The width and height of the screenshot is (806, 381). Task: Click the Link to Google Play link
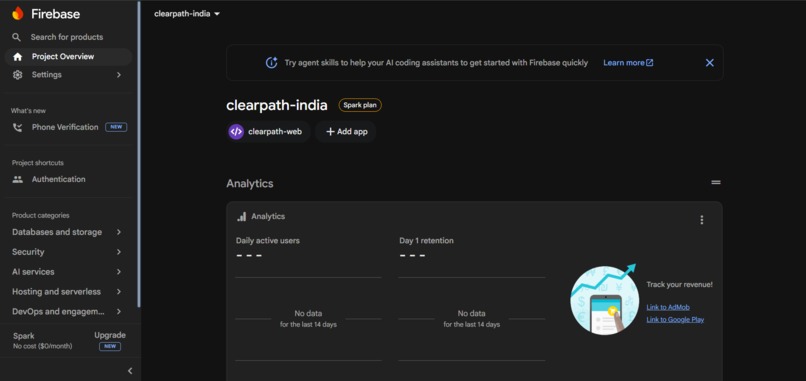tap(675, 320)
